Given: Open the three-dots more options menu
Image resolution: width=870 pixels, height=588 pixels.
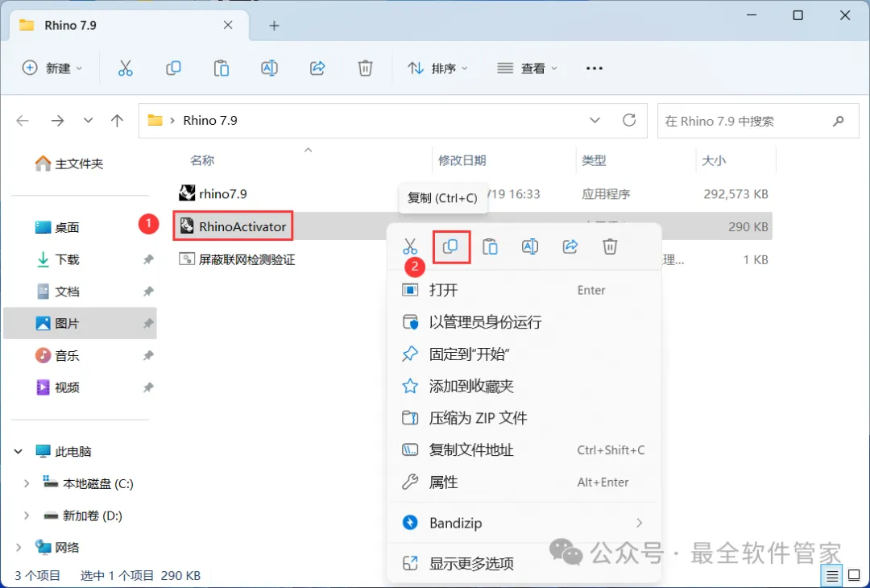Looking at the screenshot, I should pos(594,68).
